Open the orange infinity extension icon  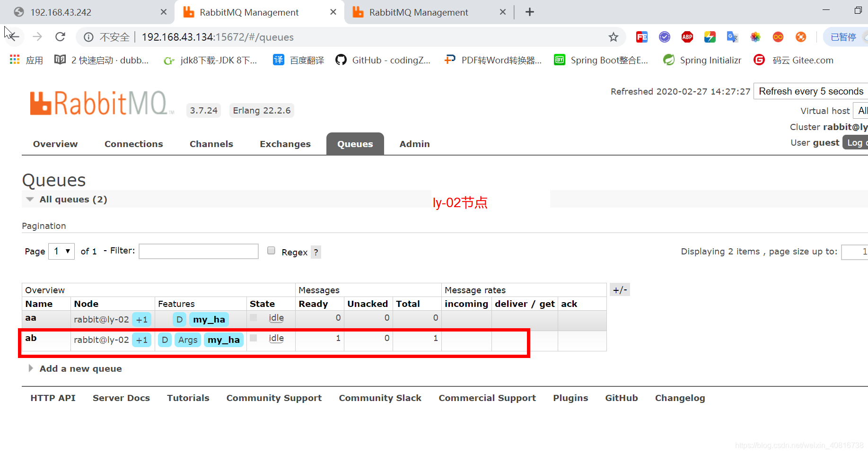[778, 37]
